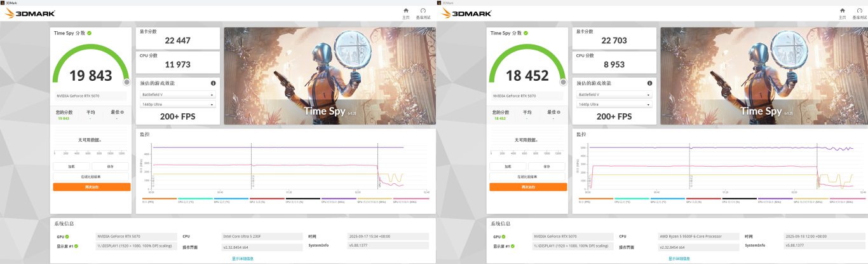Click 在线比较结果 button in right window
The height and width of the screenshot is (264, 868).
coord(528,177)
